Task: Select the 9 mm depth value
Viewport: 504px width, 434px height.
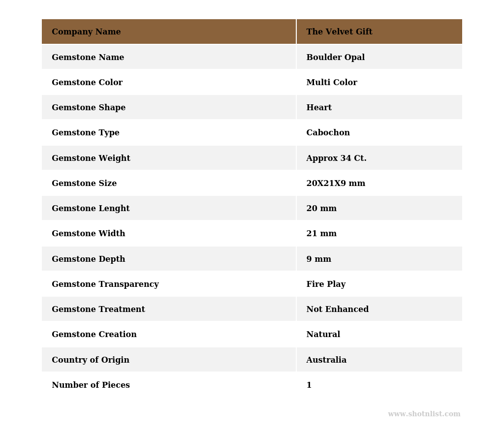Action: pyautogui.click(x=318, y=259)
